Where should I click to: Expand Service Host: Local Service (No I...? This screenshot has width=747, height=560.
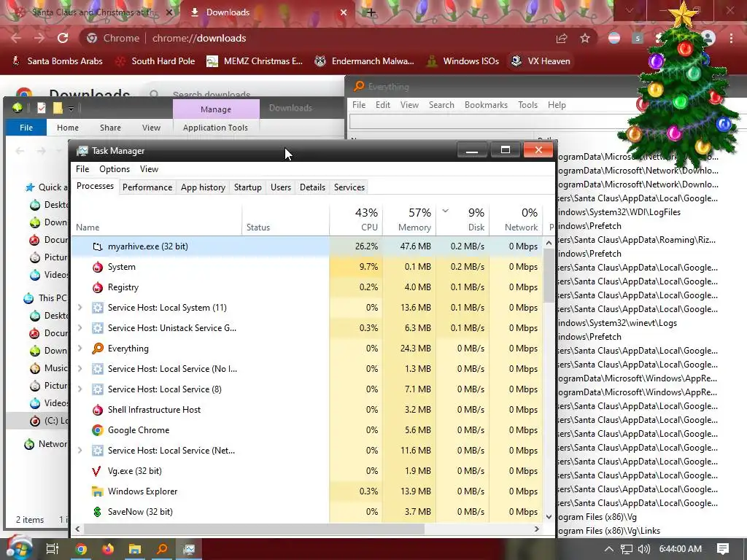[x=80, y=369]
